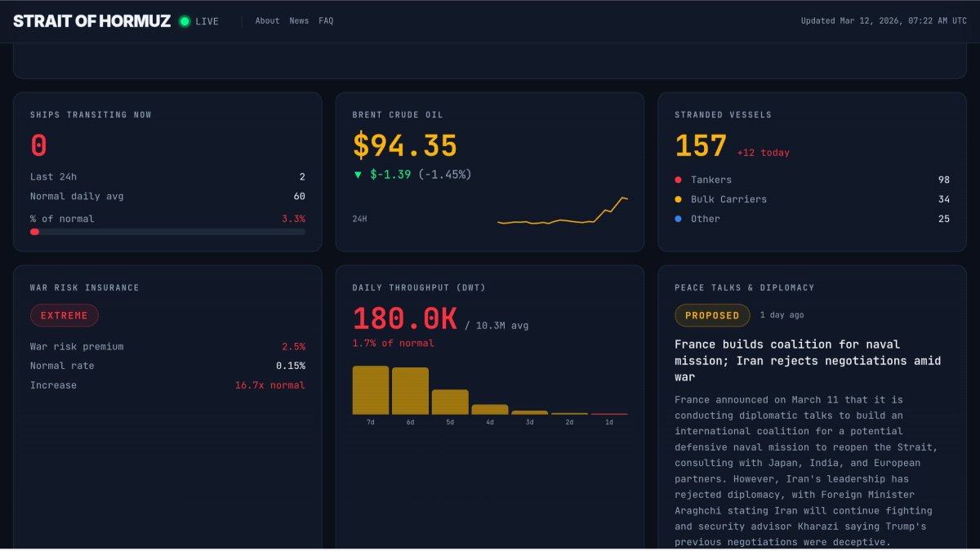Viewport: 980px width, 551px height.
Task: Click the 180.0K daily throughput value
Action: click(404, 318)
